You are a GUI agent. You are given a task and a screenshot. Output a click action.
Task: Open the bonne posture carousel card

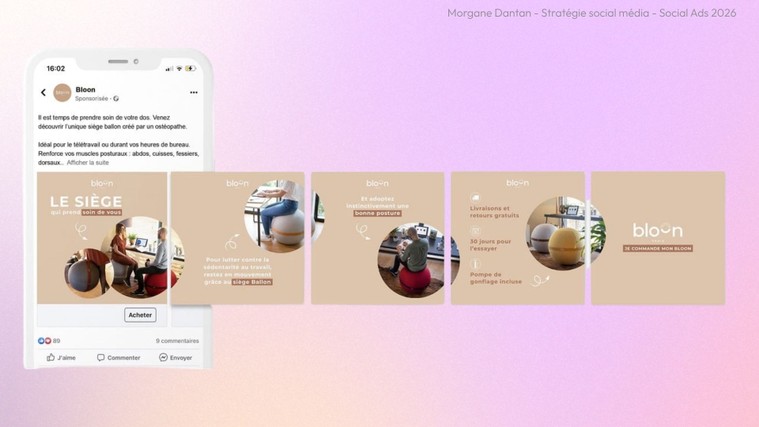[378, 238]
